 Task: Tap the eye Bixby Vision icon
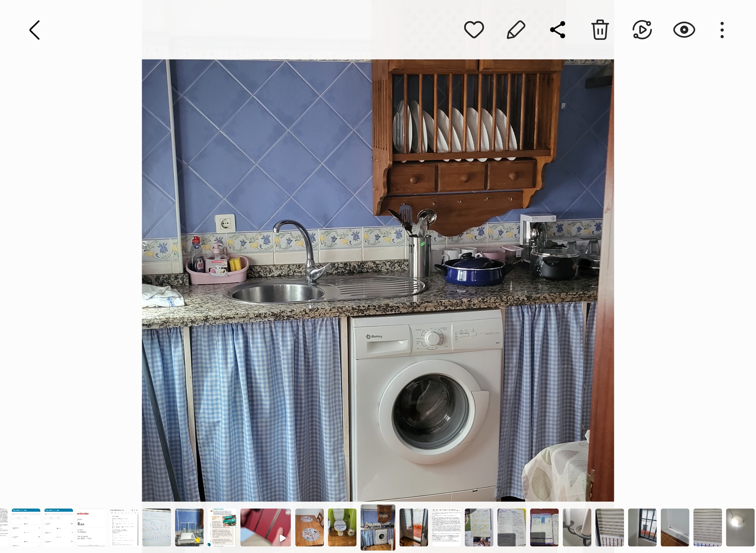[684, 30]
